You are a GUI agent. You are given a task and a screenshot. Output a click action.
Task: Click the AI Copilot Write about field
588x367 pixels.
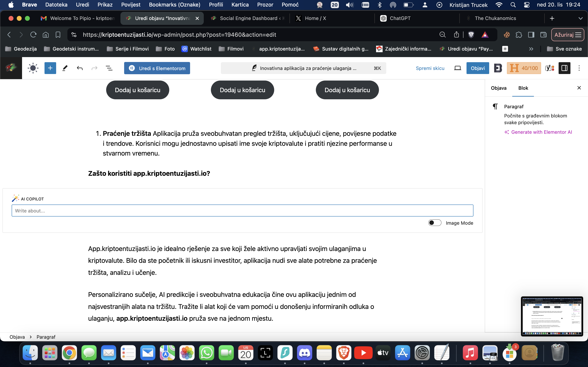242,211
